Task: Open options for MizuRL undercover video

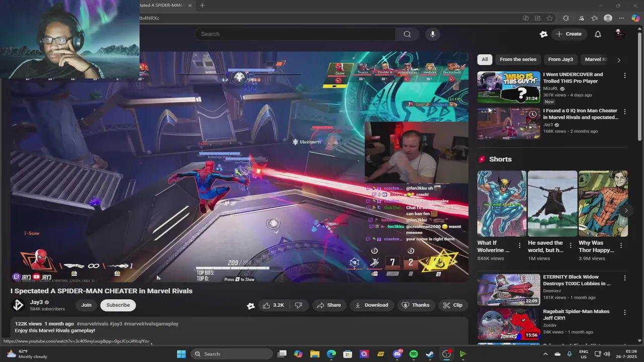Action: tap(625, 75)
